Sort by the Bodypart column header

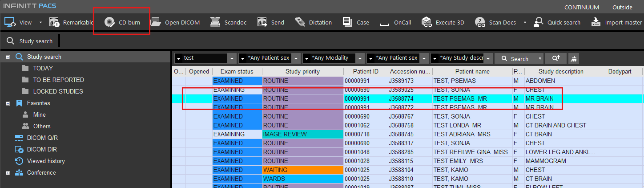(x=620, y=71)
